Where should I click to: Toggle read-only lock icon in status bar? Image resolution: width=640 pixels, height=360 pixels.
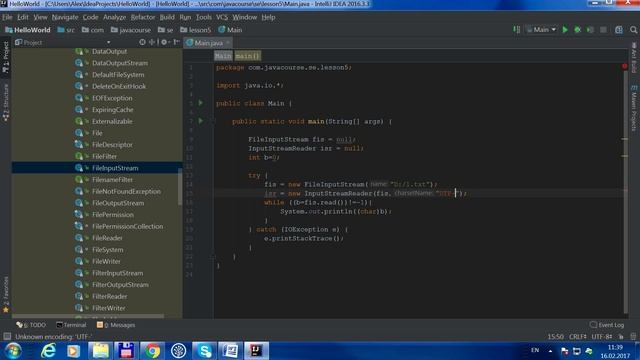621,337
